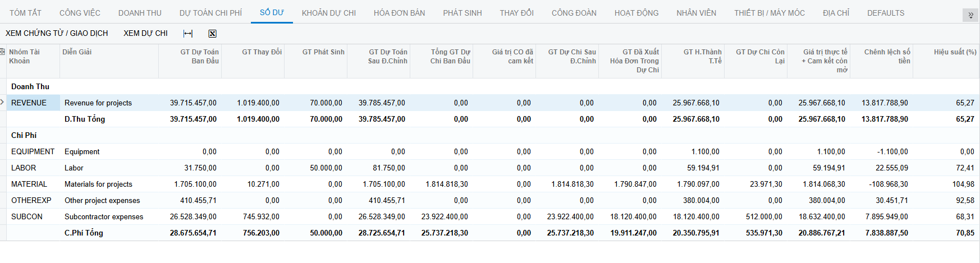Sort by Diễn Giải column header
The image size is (980, 263).
coord(109,61)
